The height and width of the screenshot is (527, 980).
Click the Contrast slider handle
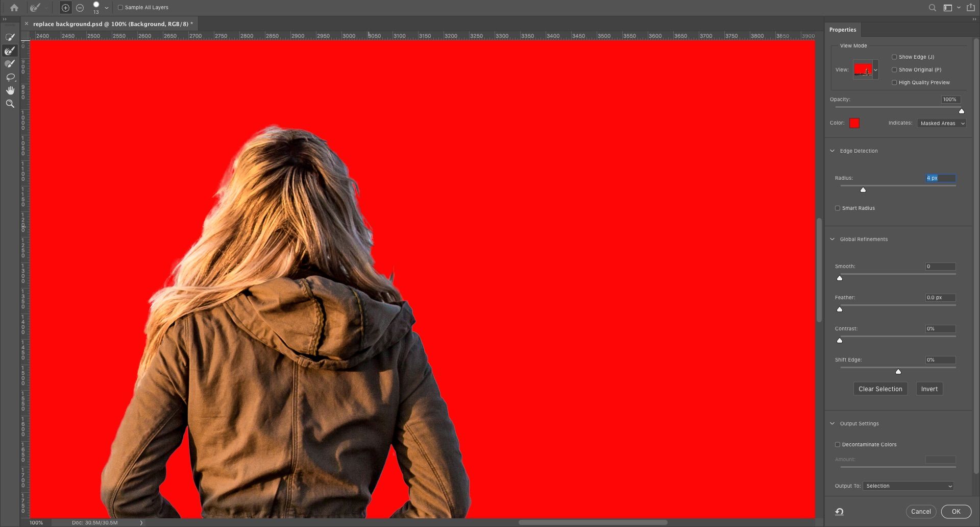(840, 341)
